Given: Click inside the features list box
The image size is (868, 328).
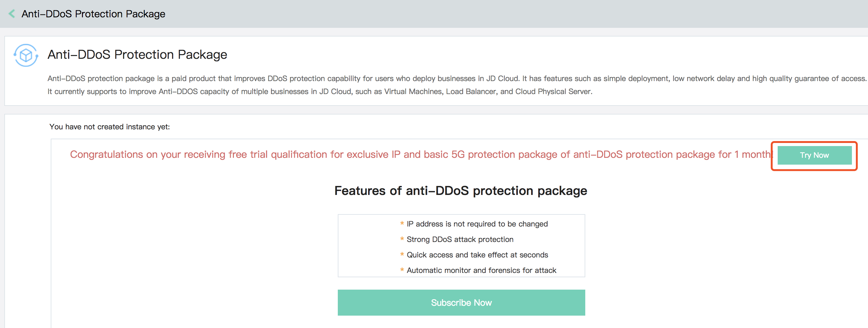Looking at the screenshot, I should pos(461,246).
